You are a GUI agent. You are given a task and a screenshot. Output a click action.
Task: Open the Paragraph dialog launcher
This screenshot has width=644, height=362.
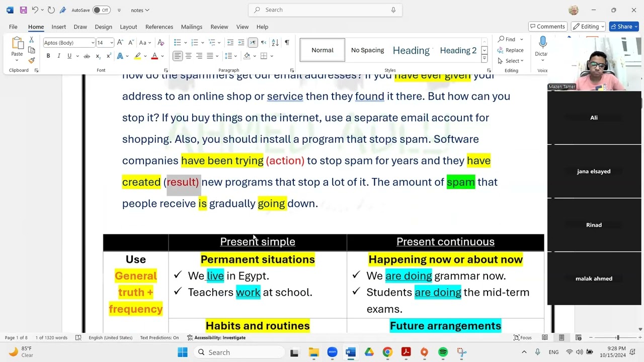click(x=292, y=70)
